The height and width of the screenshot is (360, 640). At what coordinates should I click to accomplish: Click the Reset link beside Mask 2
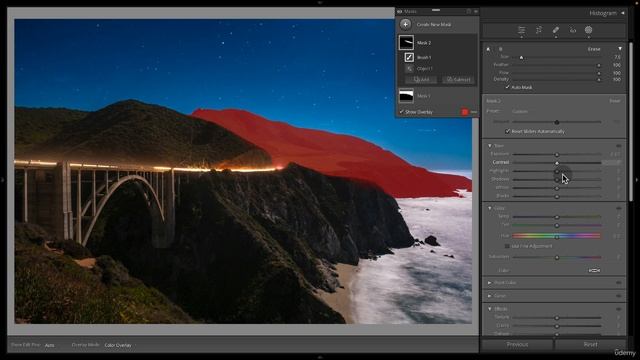[614, 101]
